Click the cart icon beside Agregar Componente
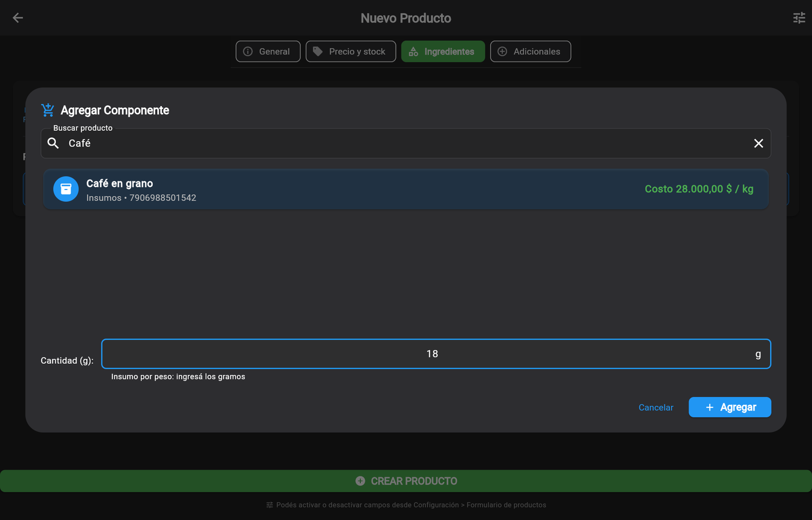 (x=48, y=110)
